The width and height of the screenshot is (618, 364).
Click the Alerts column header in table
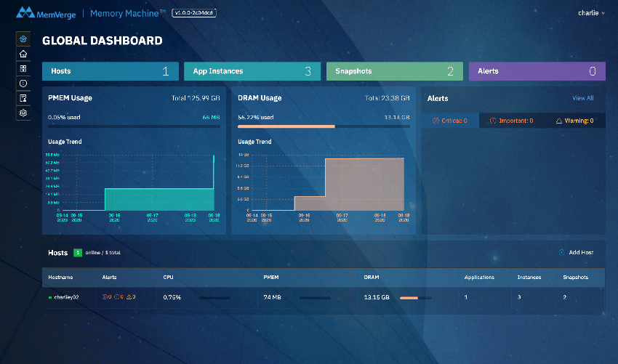coord(109,278)
